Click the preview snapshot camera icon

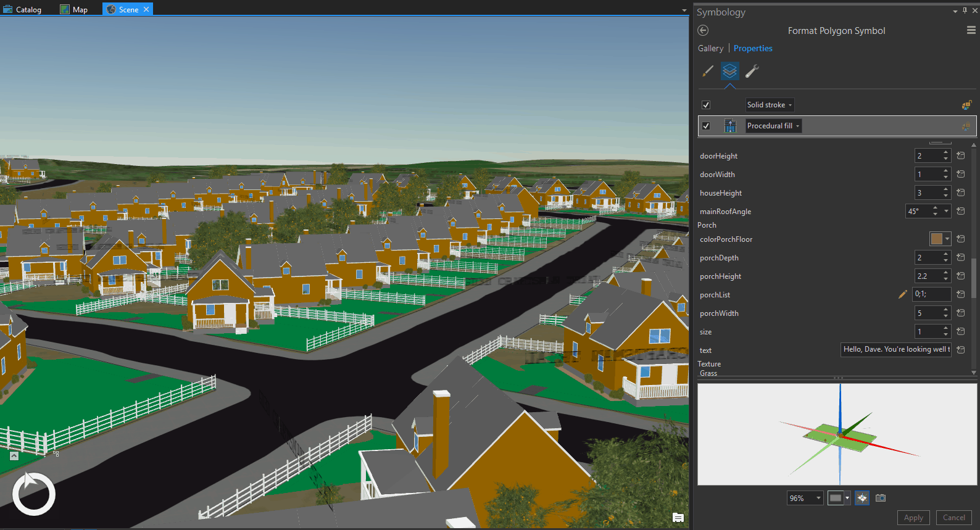881,498
